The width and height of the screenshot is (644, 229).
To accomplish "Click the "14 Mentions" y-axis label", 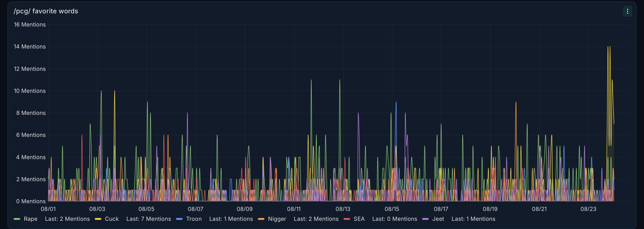I will pos(30,47).
